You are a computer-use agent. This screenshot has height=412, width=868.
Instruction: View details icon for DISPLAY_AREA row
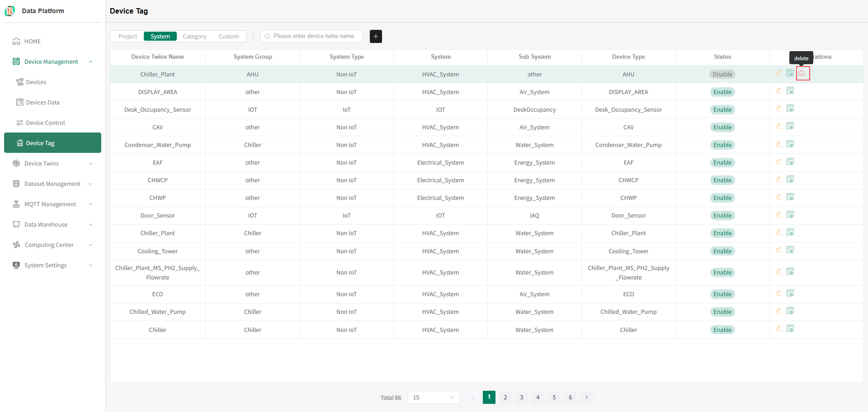[790, 90]
